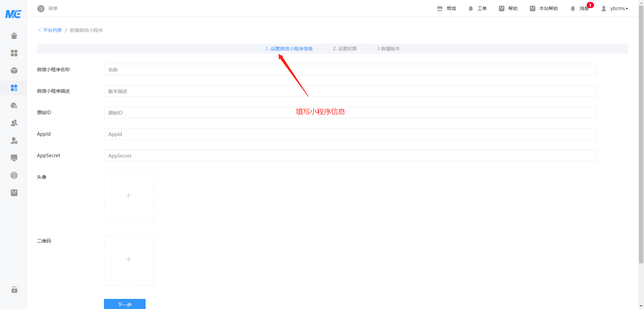Image resolution: width=644 pixels, height=309 pixels.
Task: Select step 1 设置微信小程序信息
Action: [x=289, y=49]
